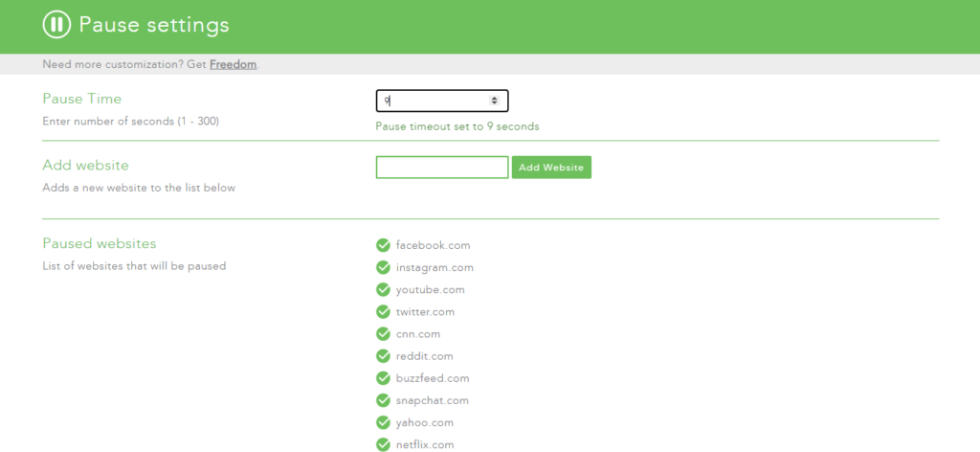Click the 'Paused websites' section heading
Viewport: 980px width, 452px height.
(x=100, y=243)
